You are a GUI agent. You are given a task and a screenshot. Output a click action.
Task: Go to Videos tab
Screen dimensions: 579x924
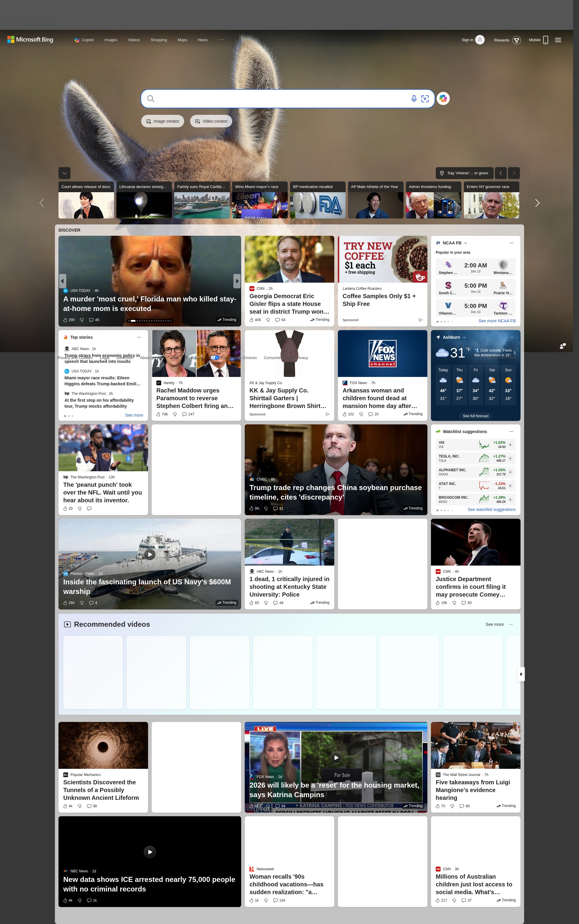point(134,40)
